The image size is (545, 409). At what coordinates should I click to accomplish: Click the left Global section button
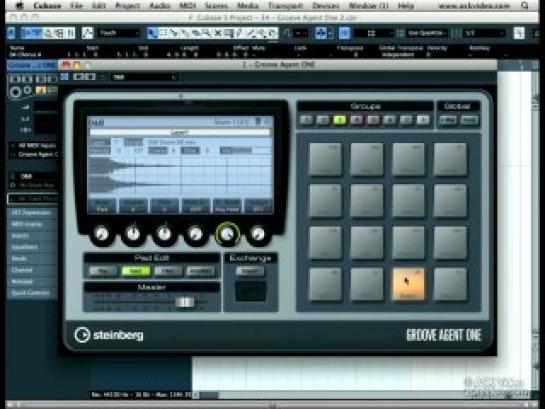click(x=447, y=120)
